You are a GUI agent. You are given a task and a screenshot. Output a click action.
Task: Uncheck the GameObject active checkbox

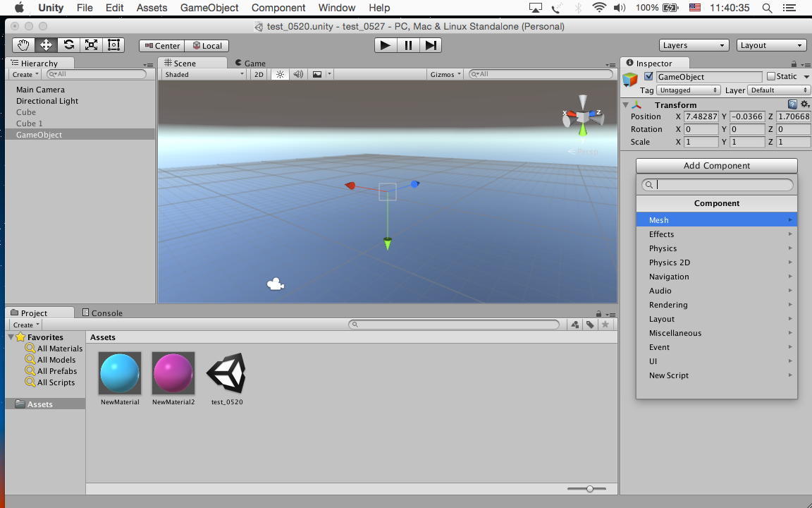648,76
